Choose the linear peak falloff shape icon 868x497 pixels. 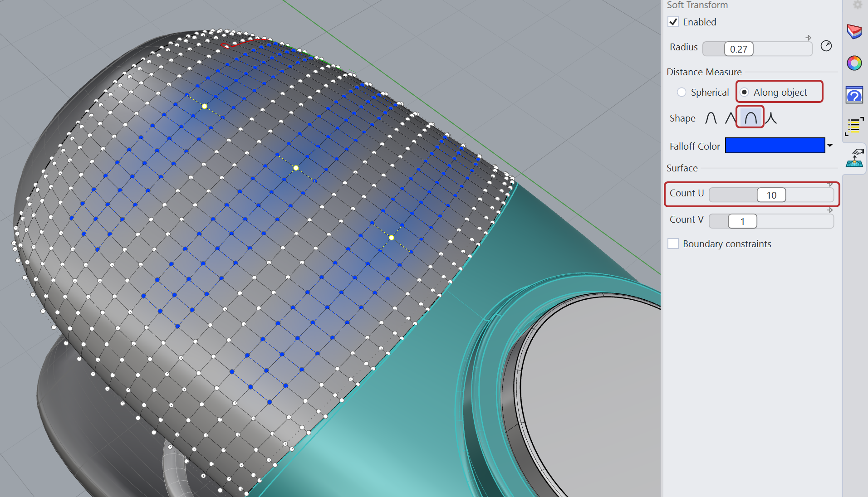click(x=730, y=118)
